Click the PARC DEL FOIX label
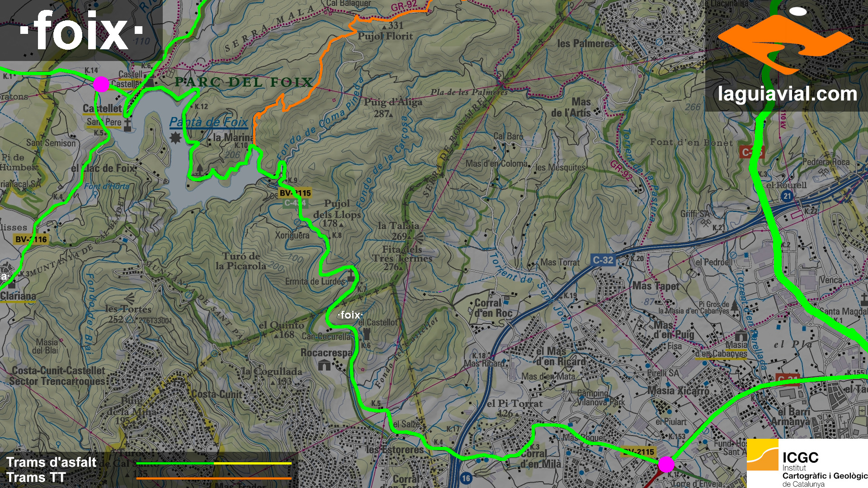 tap(244, 82)
